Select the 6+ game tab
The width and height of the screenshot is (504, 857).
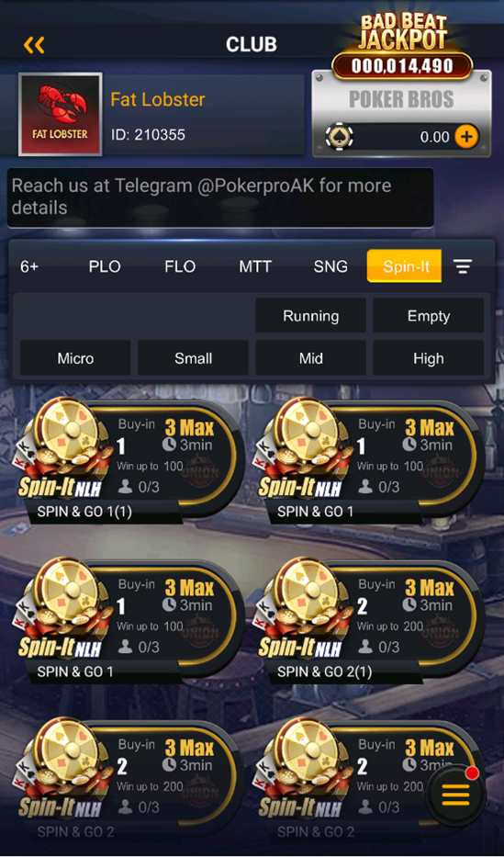pyautogui.click(x=29, y=266)
